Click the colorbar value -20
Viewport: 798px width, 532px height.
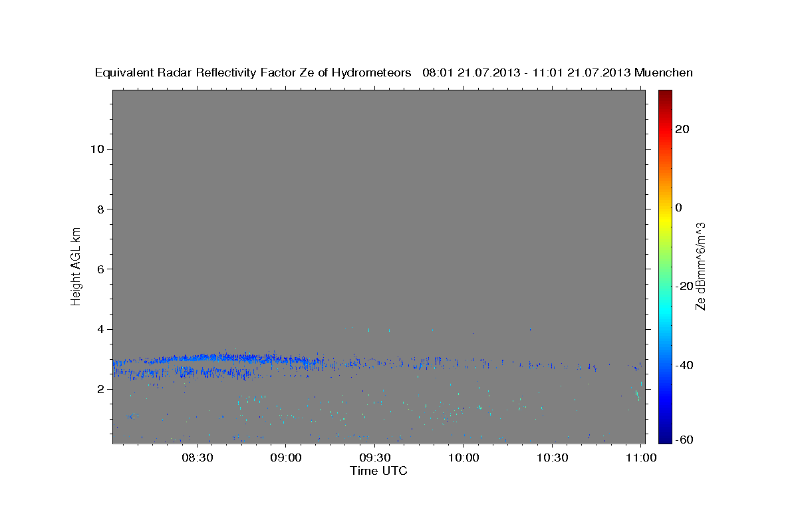(684, 286)
